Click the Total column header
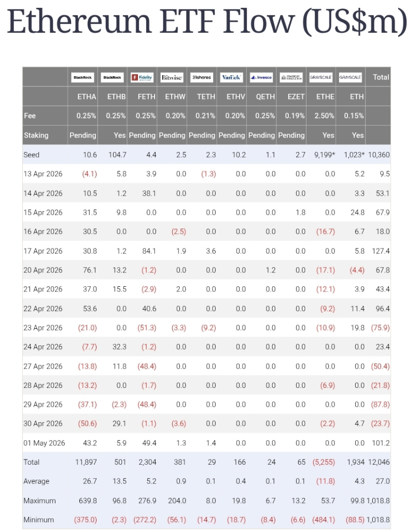 tap(381, 77)
